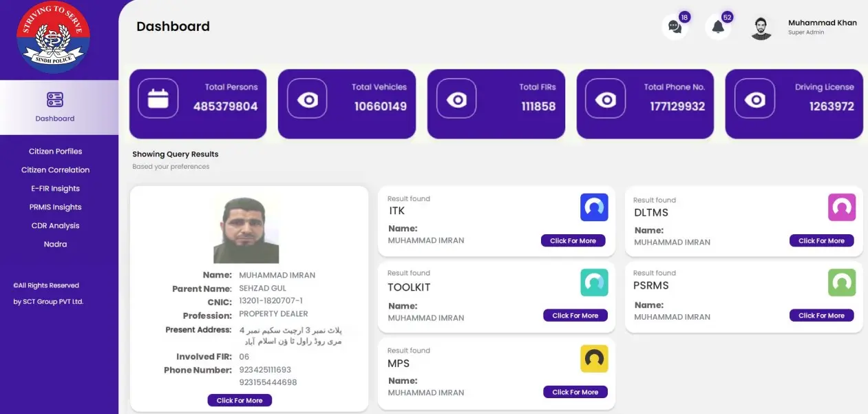Screen dimensions: 868x414
Task: Click the chat messages icon in header
Action: pos(675,27)
